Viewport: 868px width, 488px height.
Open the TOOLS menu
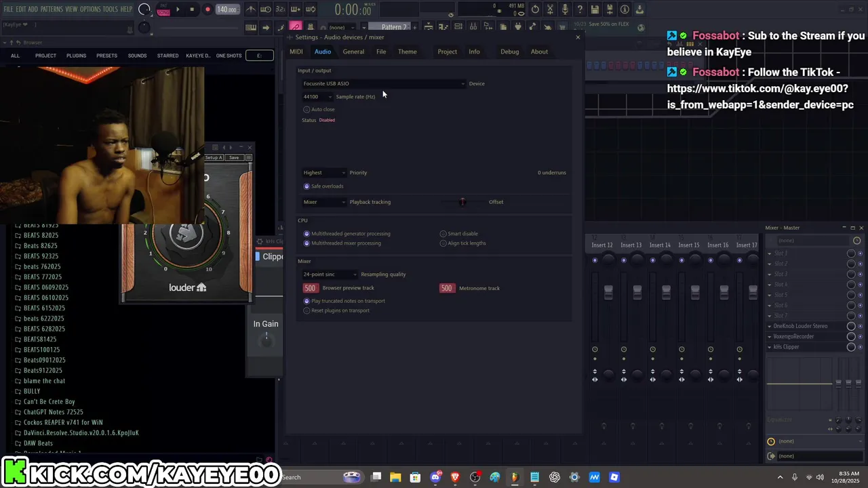click(111, 9)
